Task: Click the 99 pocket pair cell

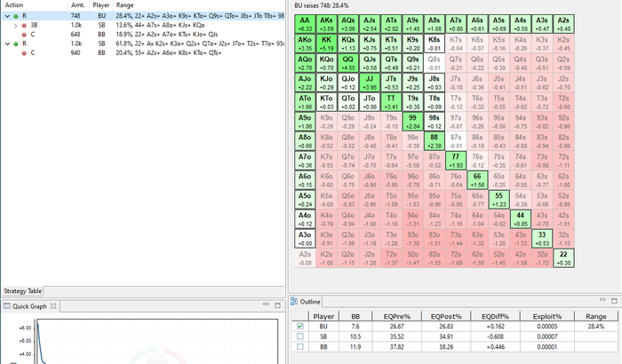Action: pos(412,122)
